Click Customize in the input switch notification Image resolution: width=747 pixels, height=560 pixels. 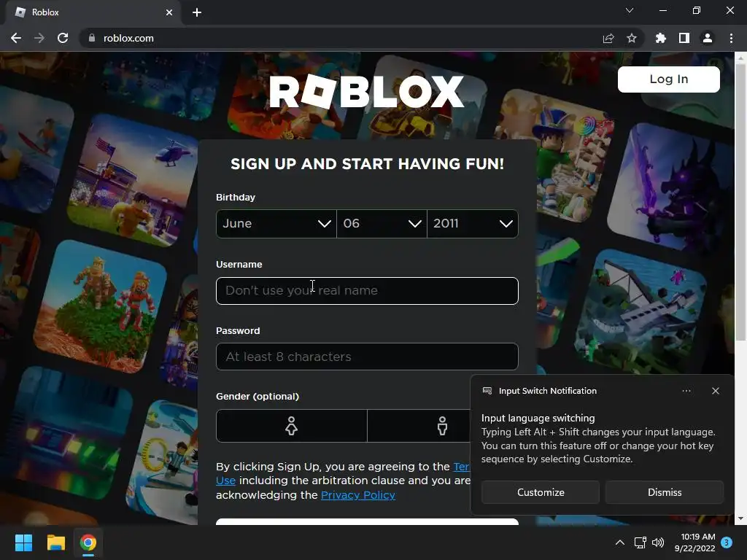point(541,492)
